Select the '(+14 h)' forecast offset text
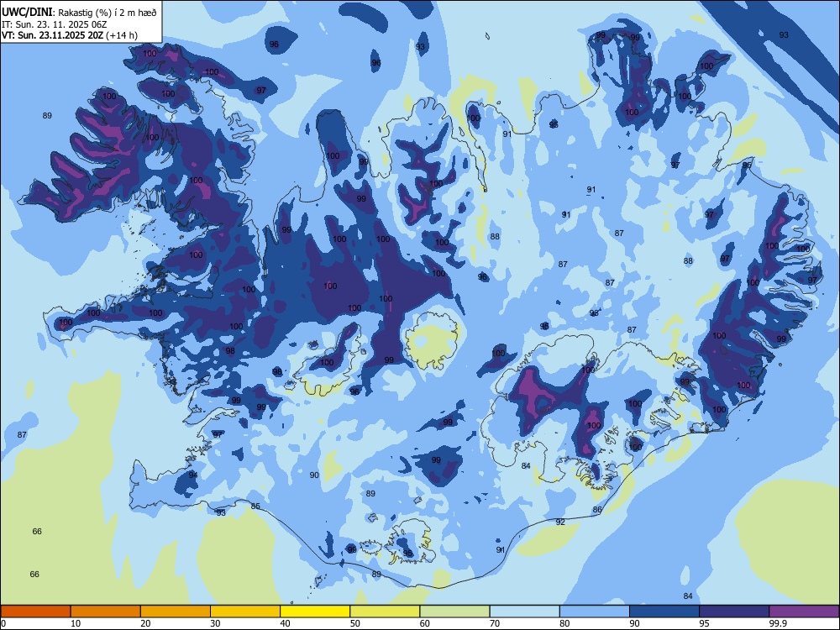 point(122,35)
